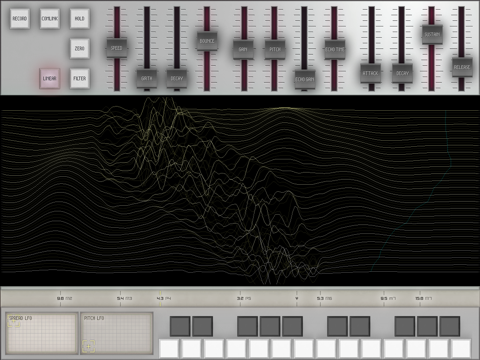Click the yellow marker on the frequency ruler

[x=160, y=298]
